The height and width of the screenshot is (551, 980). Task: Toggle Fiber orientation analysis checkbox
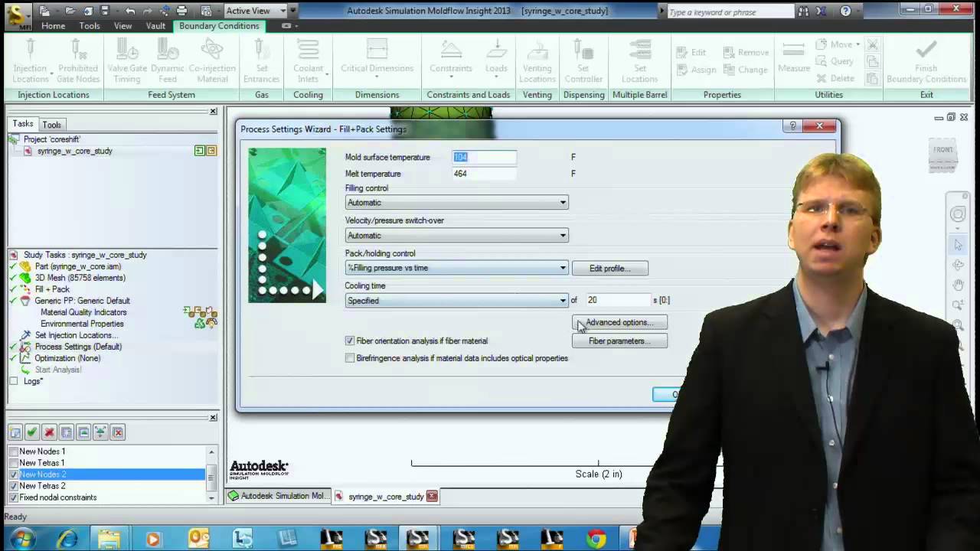point(350,341)
